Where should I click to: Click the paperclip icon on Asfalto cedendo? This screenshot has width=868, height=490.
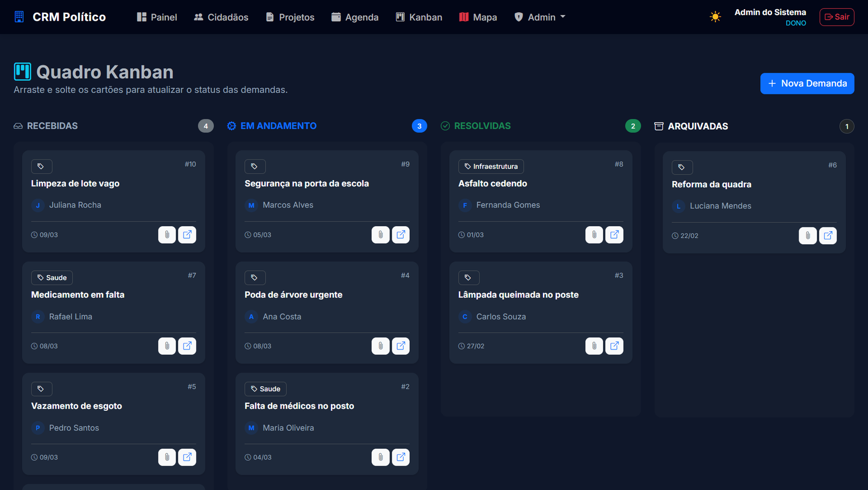coord(594,234)
